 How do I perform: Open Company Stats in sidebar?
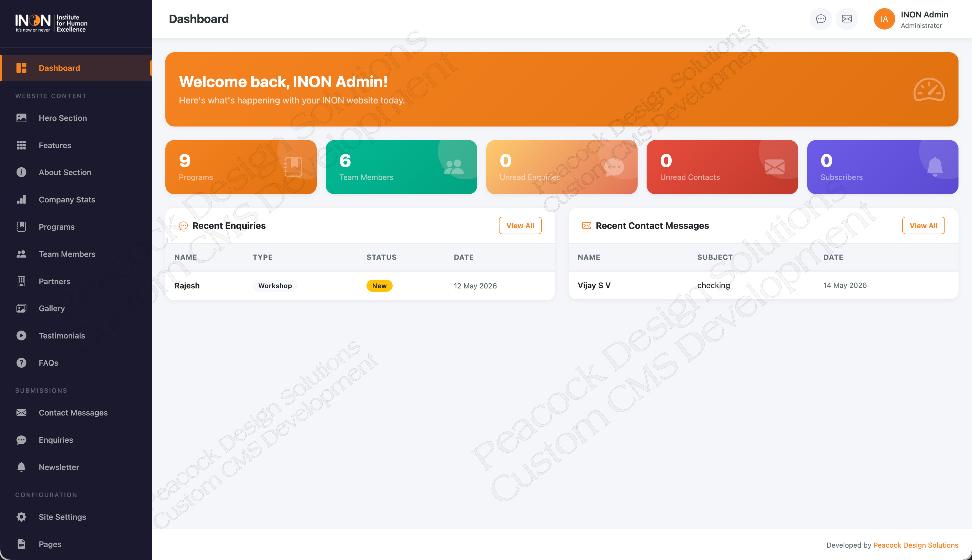click(x=76, y=200)
